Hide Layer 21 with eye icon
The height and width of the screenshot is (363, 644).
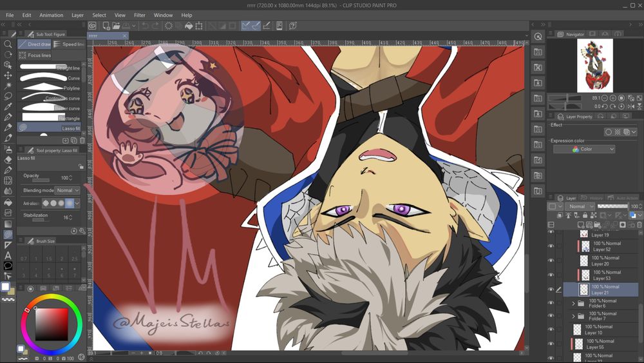[x=551, y=289]
